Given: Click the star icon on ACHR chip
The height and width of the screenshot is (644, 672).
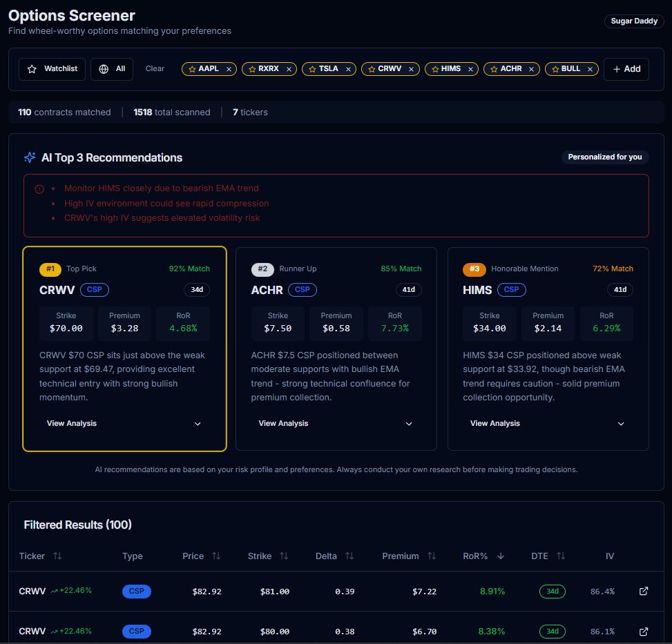Looking at the screenshot, I should pos(494,69).
